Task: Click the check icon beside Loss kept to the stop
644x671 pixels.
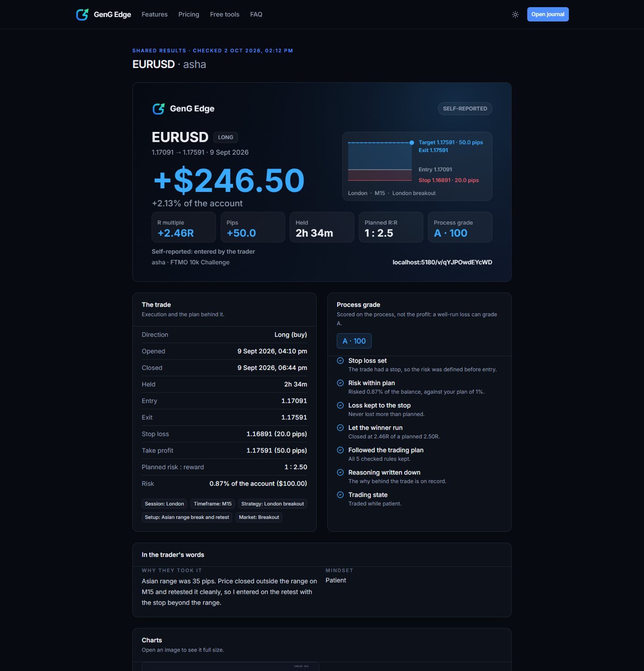Action: pyautogui.click(x=340, y=405)
